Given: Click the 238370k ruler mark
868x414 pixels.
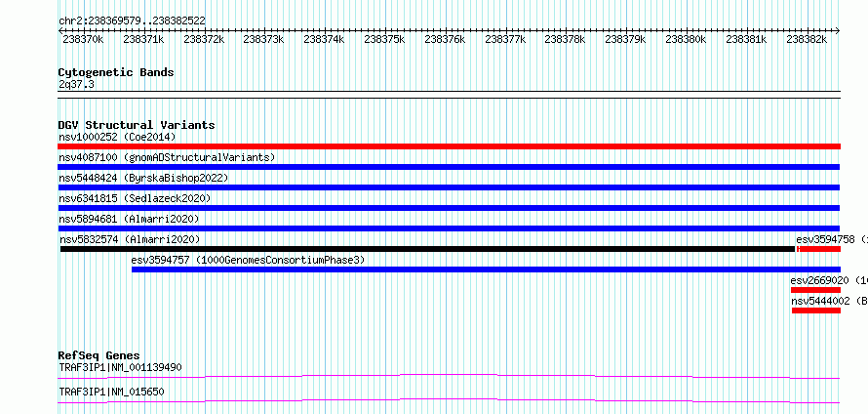Looking at the screenshot, I should (83, 39).
